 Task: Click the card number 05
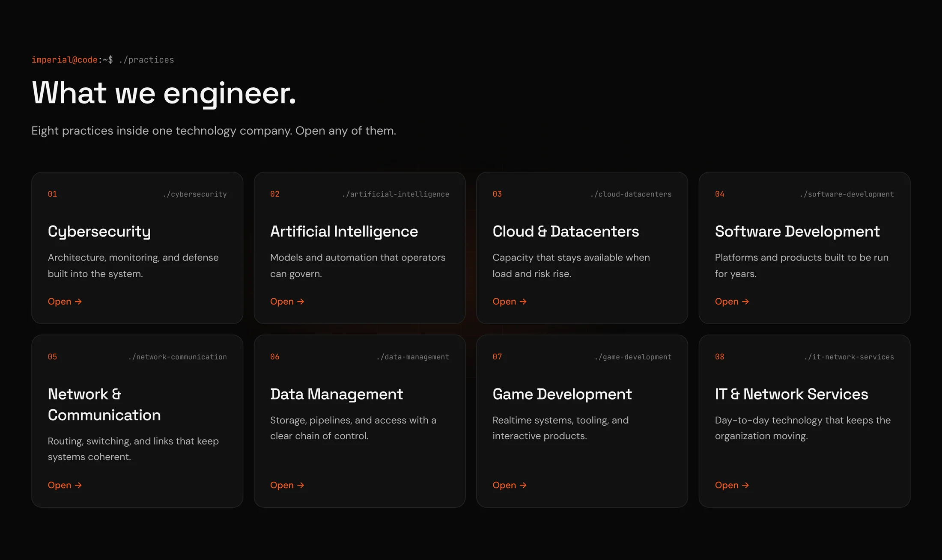click(52, 357)
